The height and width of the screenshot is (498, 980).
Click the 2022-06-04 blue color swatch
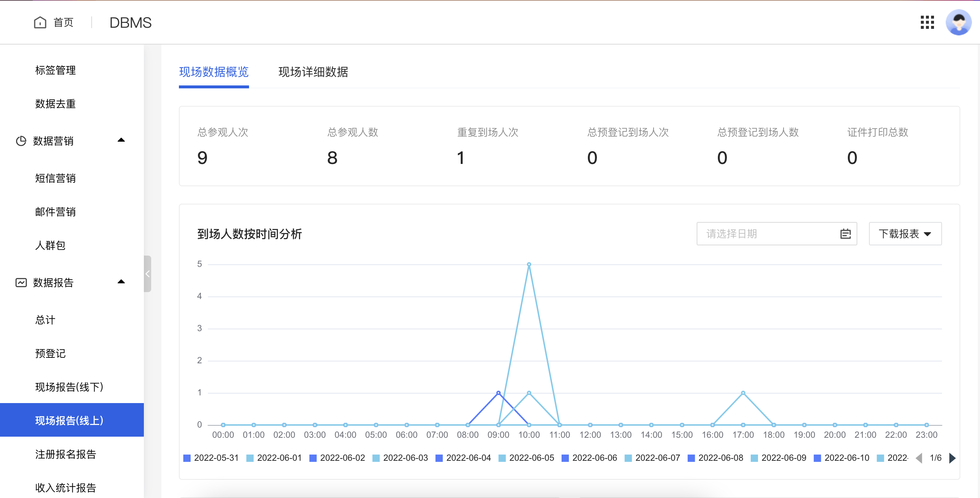[x=440, y=458]
